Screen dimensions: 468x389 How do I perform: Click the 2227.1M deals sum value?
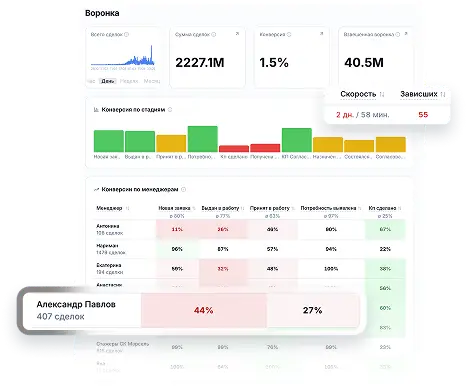coord(200,63)
